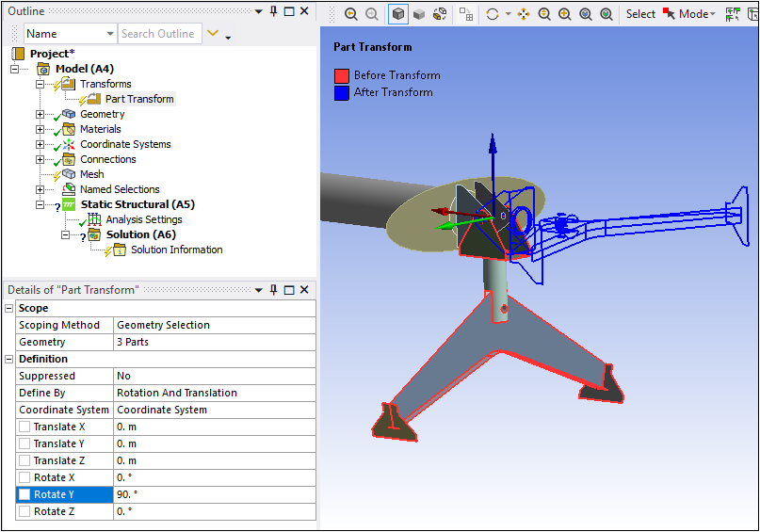The image size is (760, 532).
Task: Click the Solution Information icon
Action: coord(120,250)
